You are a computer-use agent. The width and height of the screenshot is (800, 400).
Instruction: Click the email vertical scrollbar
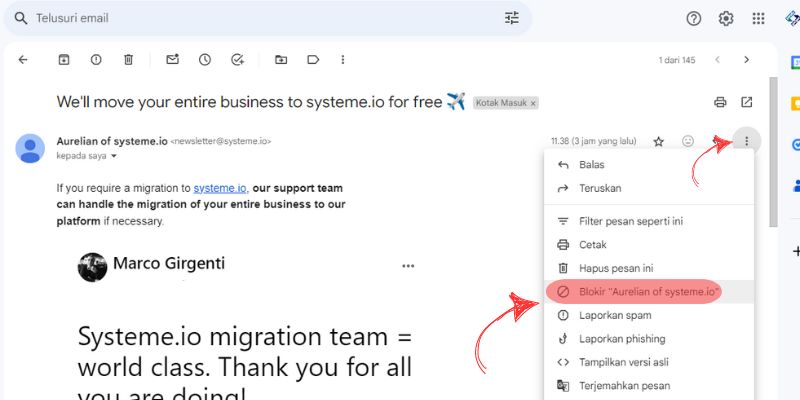[x=773, y=152]
